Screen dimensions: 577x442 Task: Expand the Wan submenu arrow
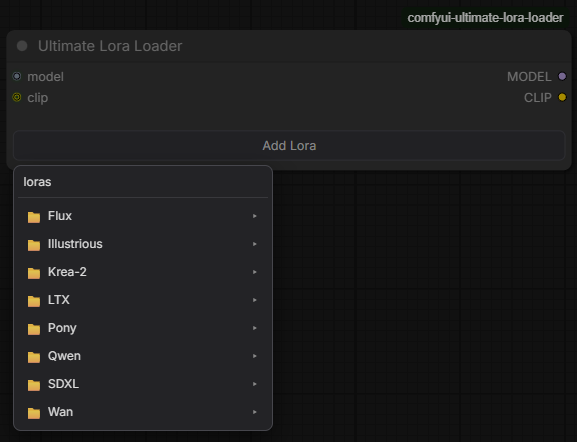[255, 412]
